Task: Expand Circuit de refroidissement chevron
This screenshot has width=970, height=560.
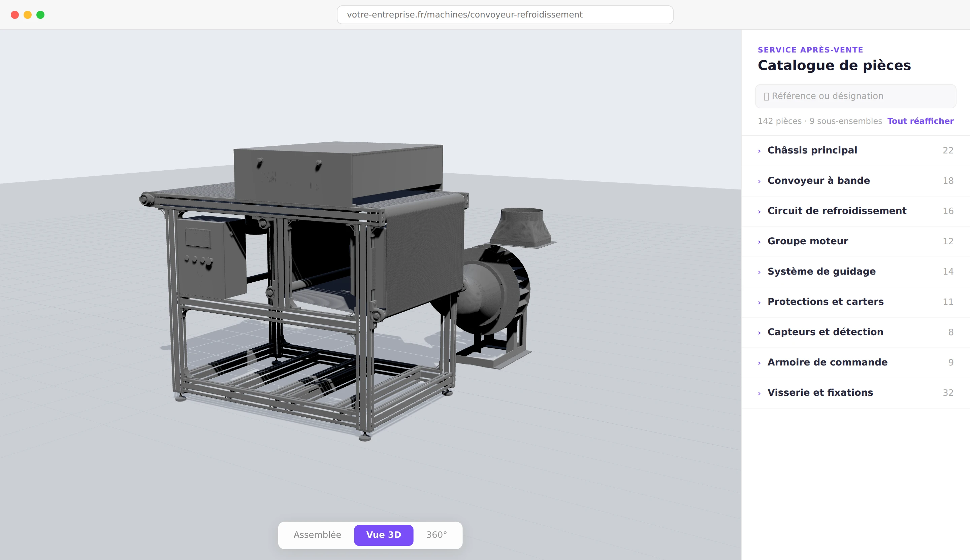Action: tap(759, 212)
